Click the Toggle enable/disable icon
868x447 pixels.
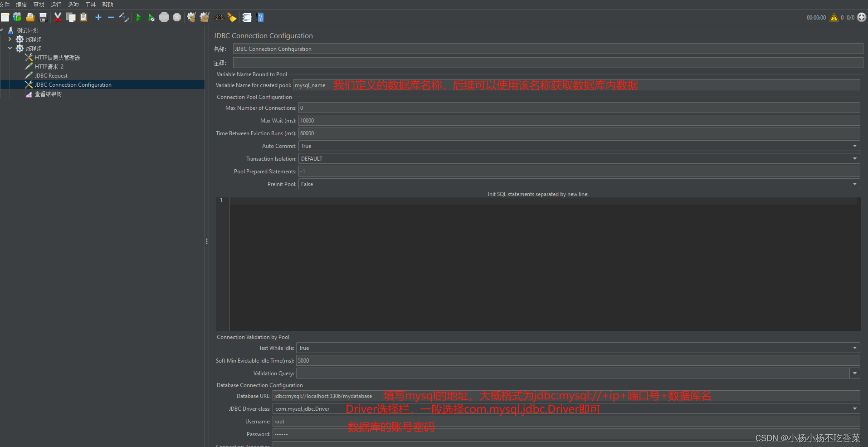click(124, 17)
